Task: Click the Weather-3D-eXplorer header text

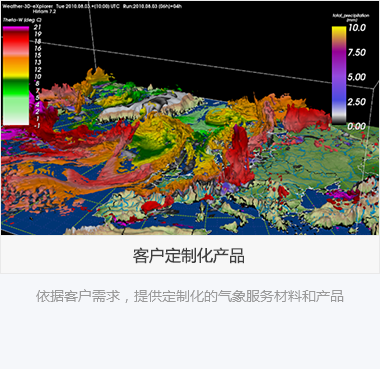Action: point(27,6)
